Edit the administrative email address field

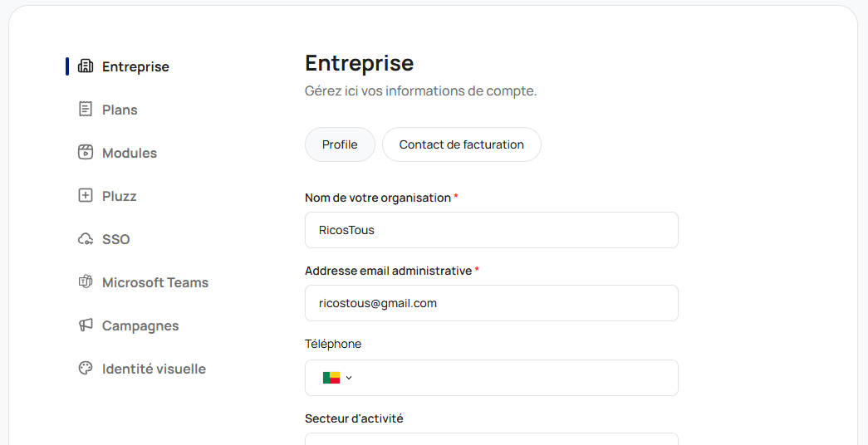click(x=492, y=303)
